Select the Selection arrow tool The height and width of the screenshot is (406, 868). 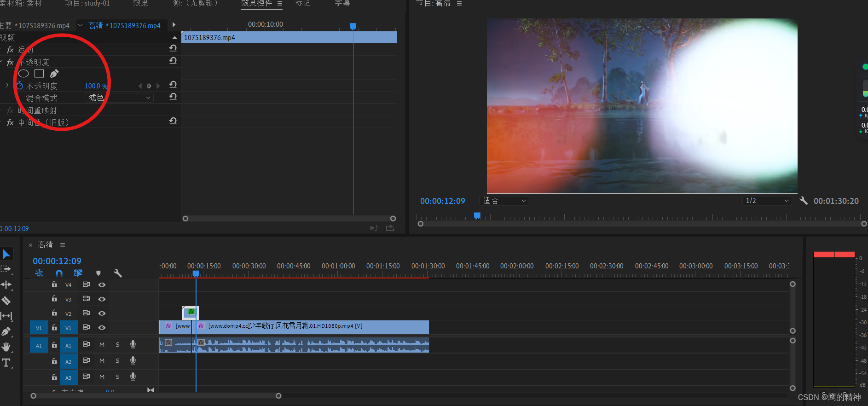pos(6,254)
